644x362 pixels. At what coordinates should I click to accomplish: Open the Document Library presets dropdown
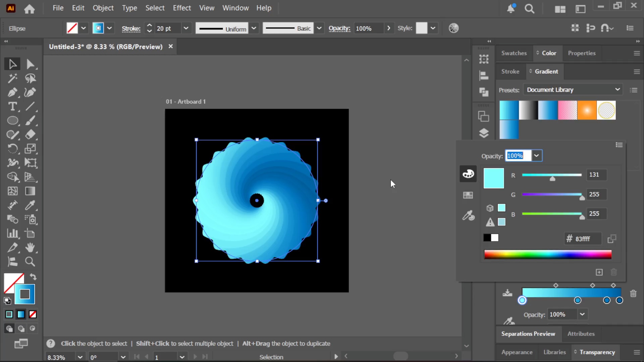573,90
